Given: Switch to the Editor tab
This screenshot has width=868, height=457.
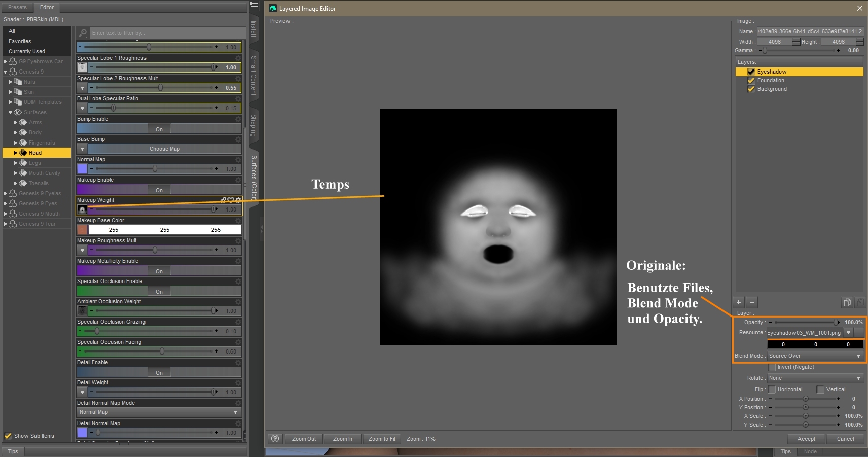Looking at the screenshot, I should click(x=47, y=7).
